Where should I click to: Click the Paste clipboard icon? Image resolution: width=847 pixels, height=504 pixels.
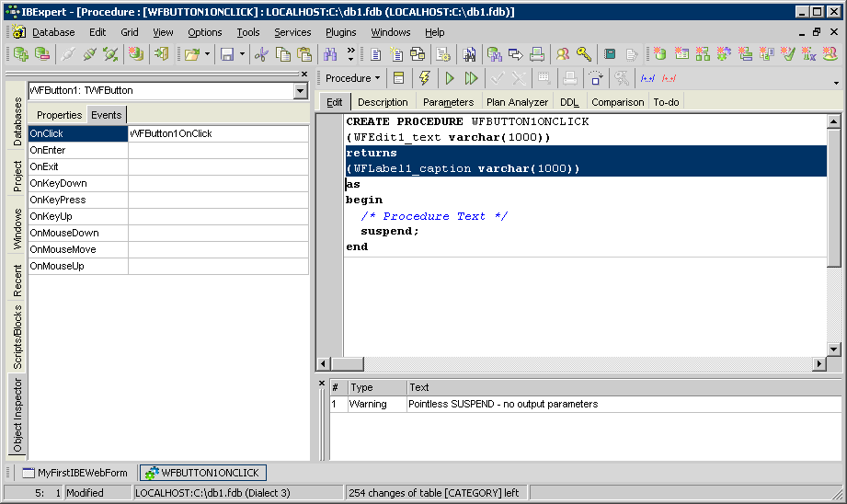click(304, 54)
